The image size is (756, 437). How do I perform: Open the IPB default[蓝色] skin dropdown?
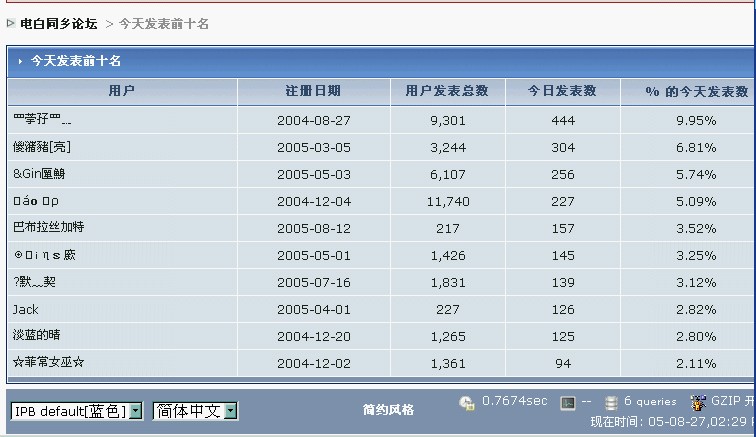(x=76, y=411)
